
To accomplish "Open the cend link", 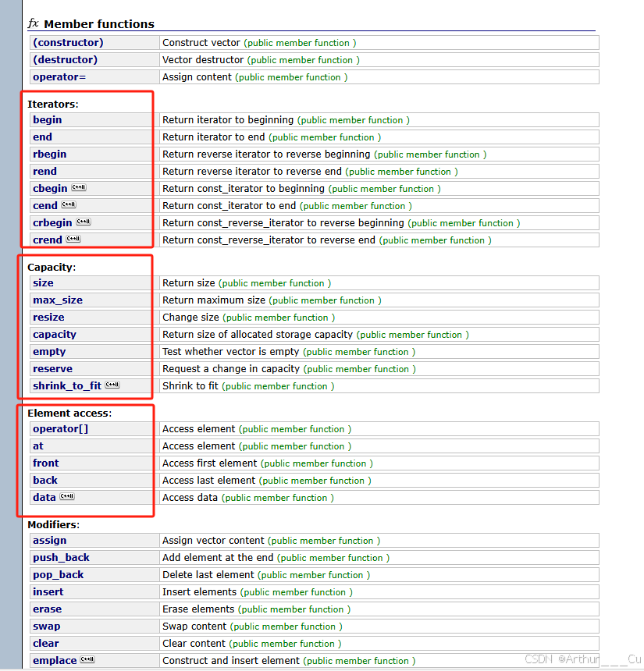I will click(45, 206).
